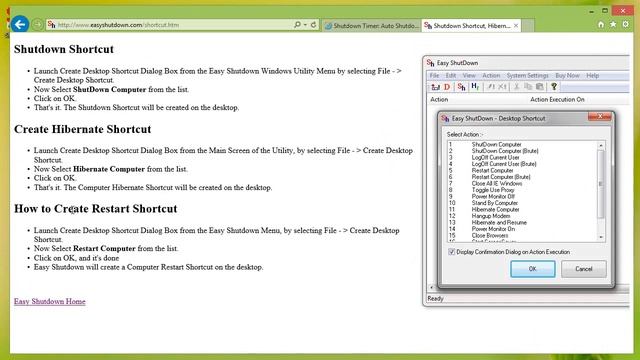
Task: Open a new tab with the blank tab button
Action: (528, 26)
